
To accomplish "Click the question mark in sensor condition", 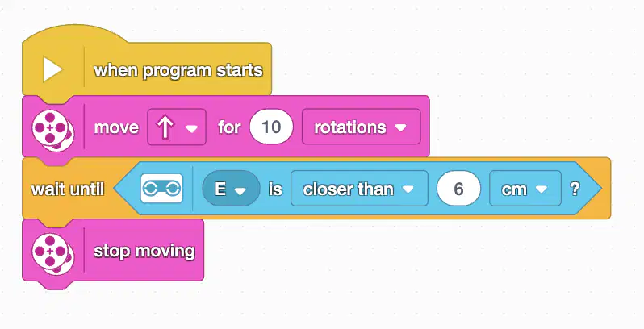I will (x=575, y=189).
